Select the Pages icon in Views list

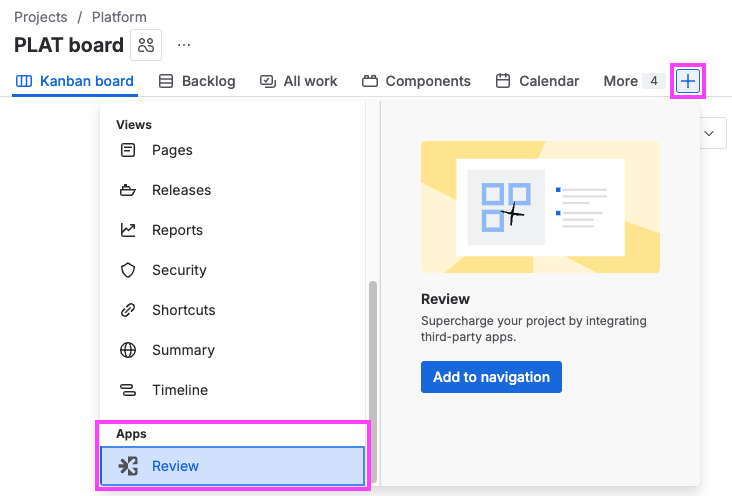pos(128,150)
